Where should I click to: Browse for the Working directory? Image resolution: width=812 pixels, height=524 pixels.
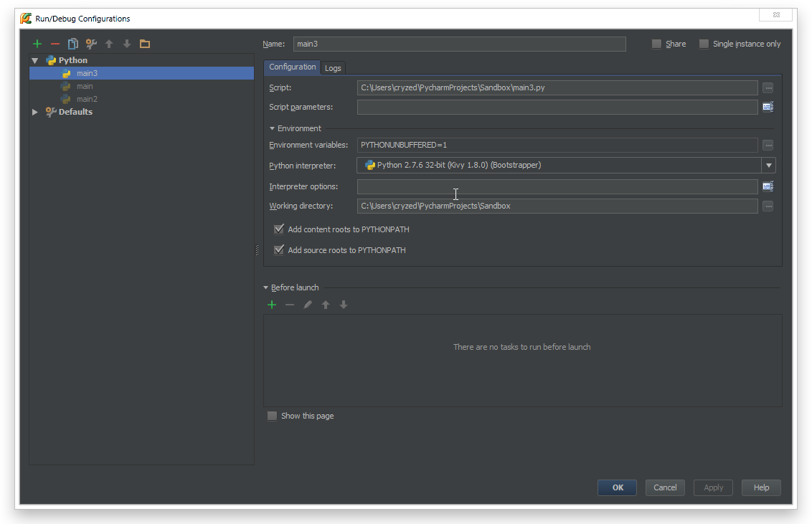768,206
